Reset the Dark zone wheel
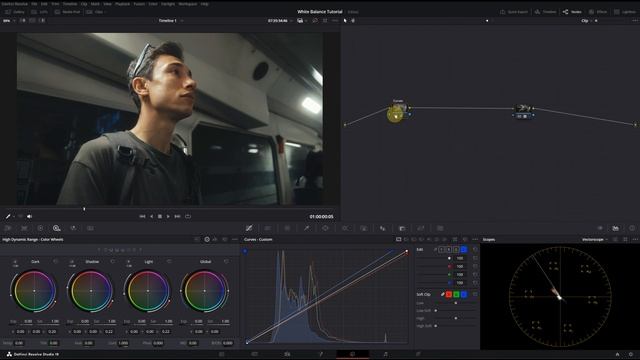The width and height of the screenshot is (640, 360). coord(56,261)
